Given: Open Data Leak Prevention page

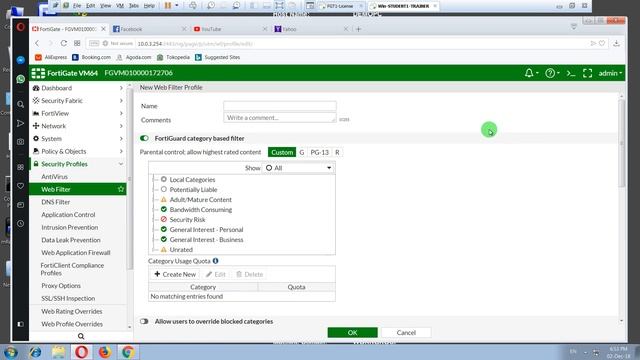Looking at the screenshot, I should coord(71,240).
